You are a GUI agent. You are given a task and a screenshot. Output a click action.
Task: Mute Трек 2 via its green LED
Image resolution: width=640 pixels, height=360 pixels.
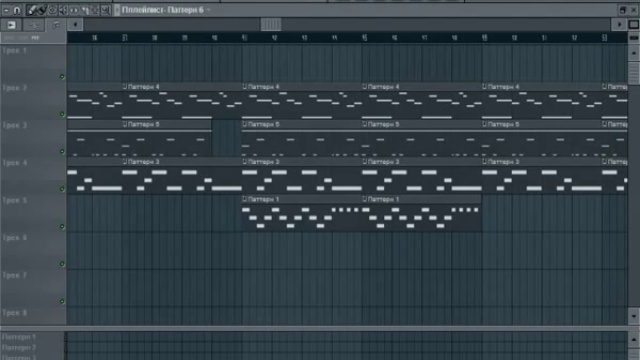click(x=62, y=114)
